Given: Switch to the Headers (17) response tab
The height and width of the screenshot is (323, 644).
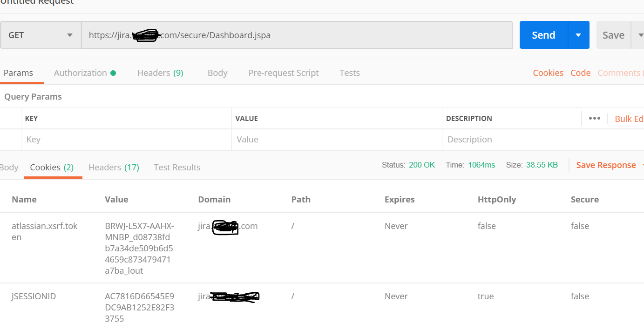Looking at the screenshot, I should pyautogui.click(x=114, y=167).
